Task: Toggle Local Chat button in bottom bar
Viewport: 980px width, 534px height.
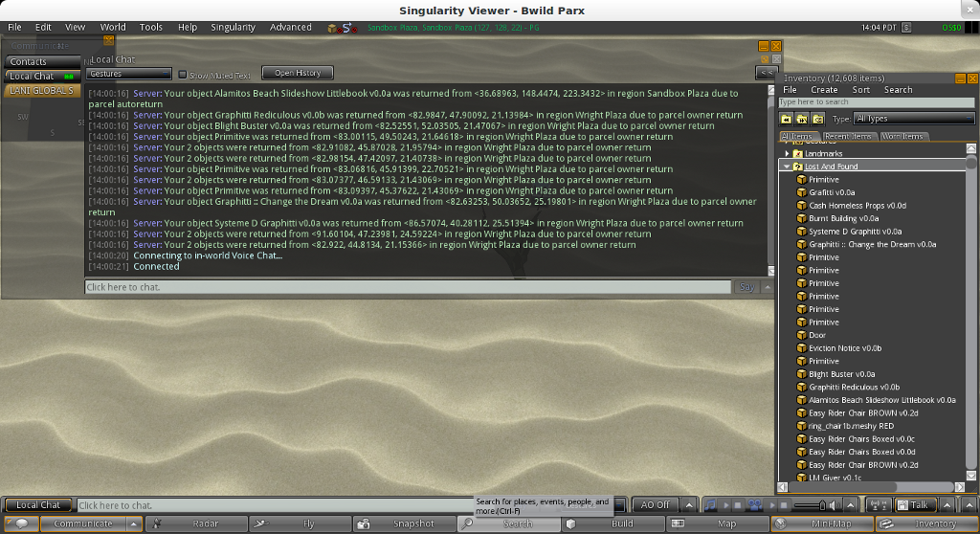Action: pyautogui.click(x=37, y=504)
